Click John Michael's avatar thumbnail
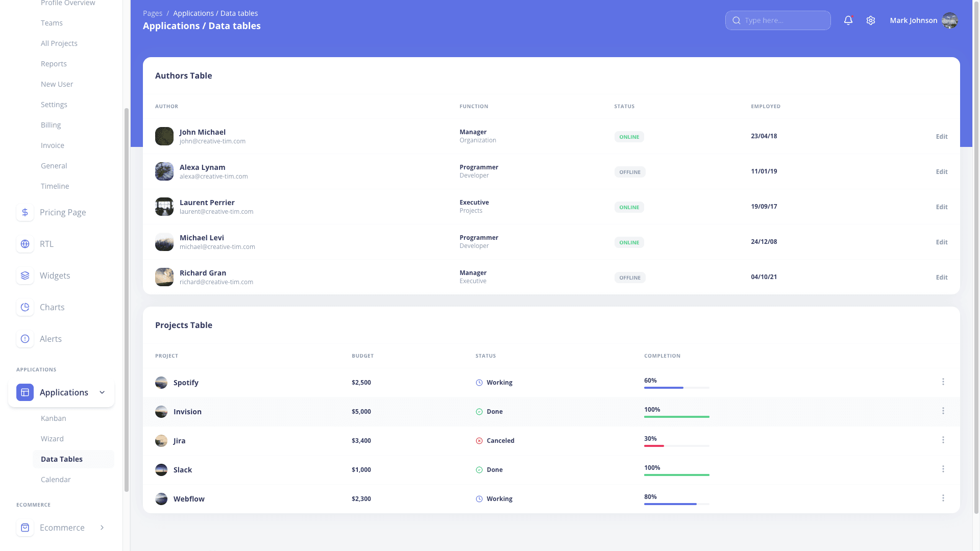The width and height of the screenshot is (980, 551). (x=164, y=136)
